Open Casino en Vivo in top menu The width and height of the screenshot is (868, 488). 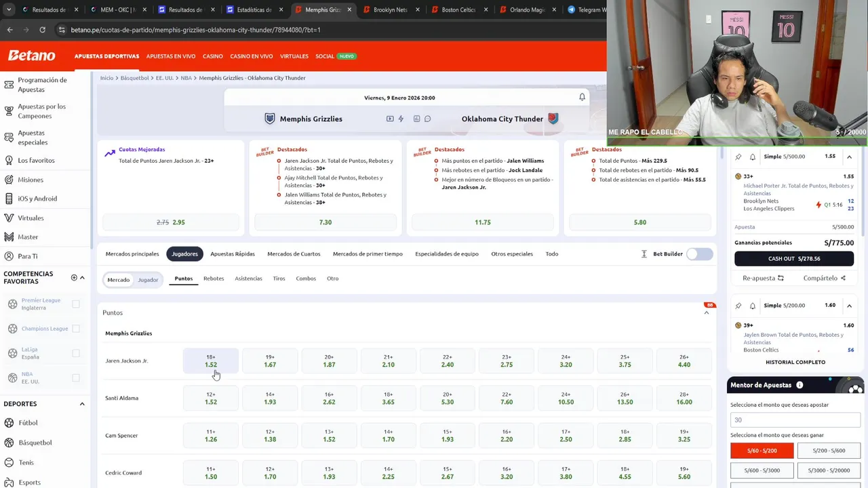(252, 56)
